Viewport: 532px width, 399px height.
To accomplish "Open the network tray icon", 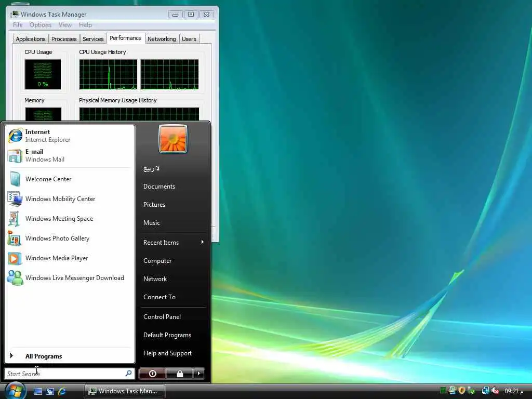I will tap(486, 391).
